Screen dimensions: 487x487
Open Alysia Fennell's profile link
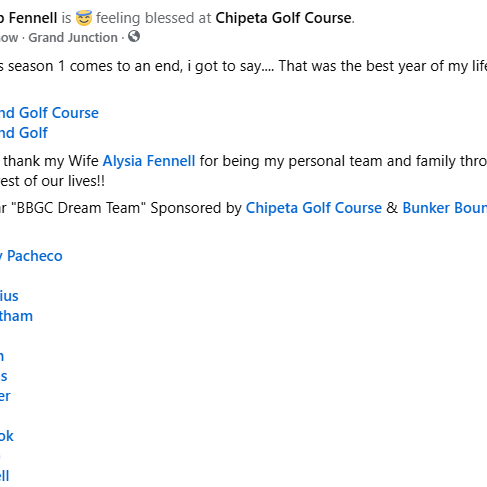[x=149, y=161]
